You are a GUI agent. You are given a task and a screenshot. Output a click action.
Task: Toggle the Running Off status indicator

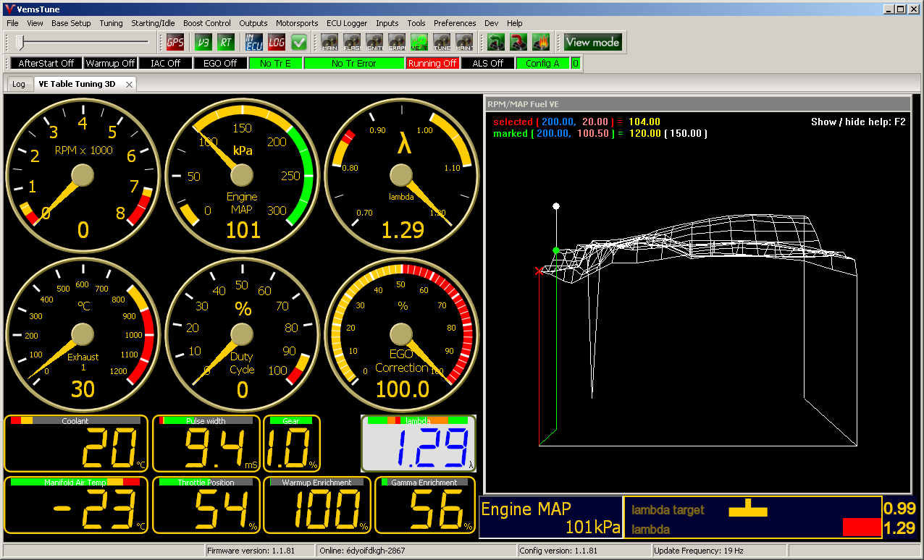pyautogui.click(x=432, y=64)
